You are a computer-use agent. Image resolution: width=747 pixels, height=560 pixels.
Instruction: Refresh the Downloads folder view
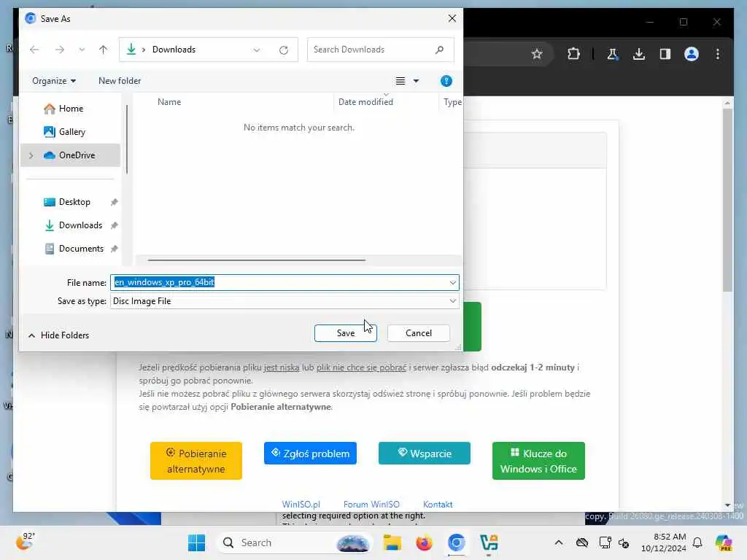point(284,50)
